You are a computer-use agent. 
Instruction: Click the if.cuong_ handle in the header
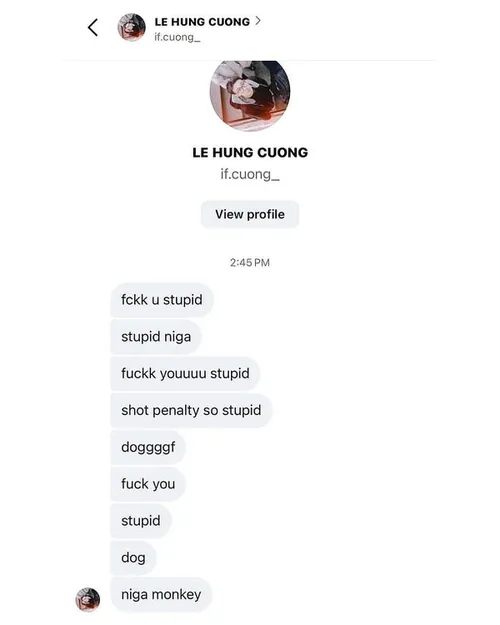point(177,37)
